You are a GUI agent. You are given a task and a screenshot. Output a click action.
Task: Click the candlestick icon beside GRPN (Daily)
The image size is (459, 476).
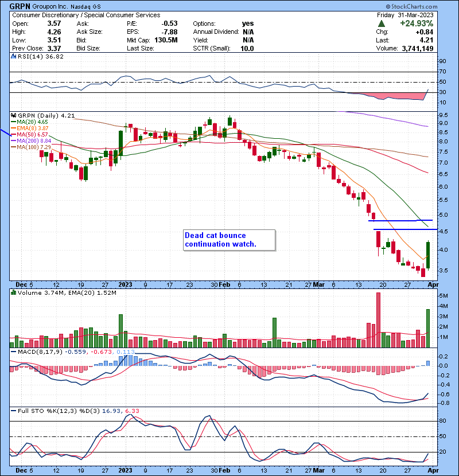pyautogui.click(x=14, y=115)
